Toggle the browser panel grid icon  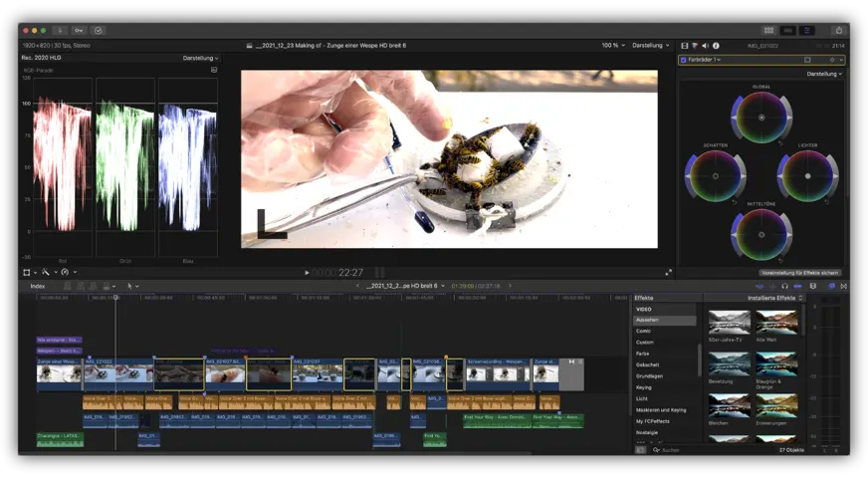(x=768, y=31)
